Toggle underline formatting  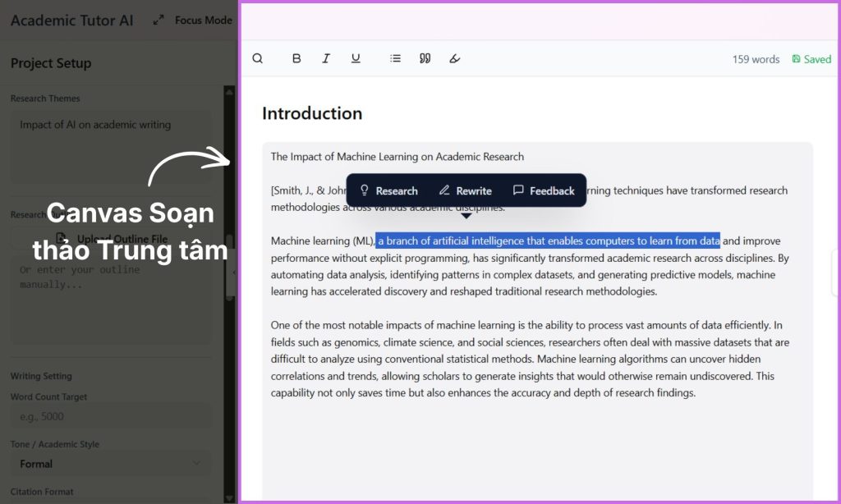356,58
